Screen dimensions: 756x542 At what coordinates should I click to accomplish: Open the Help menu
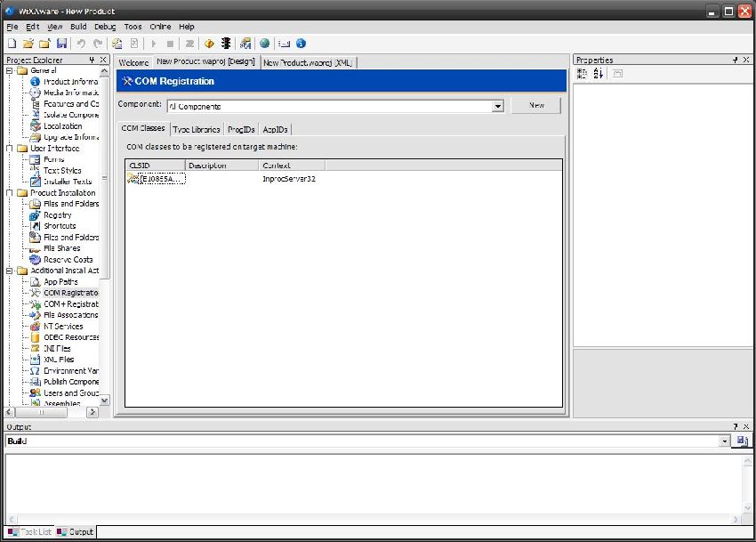point(186,27)
